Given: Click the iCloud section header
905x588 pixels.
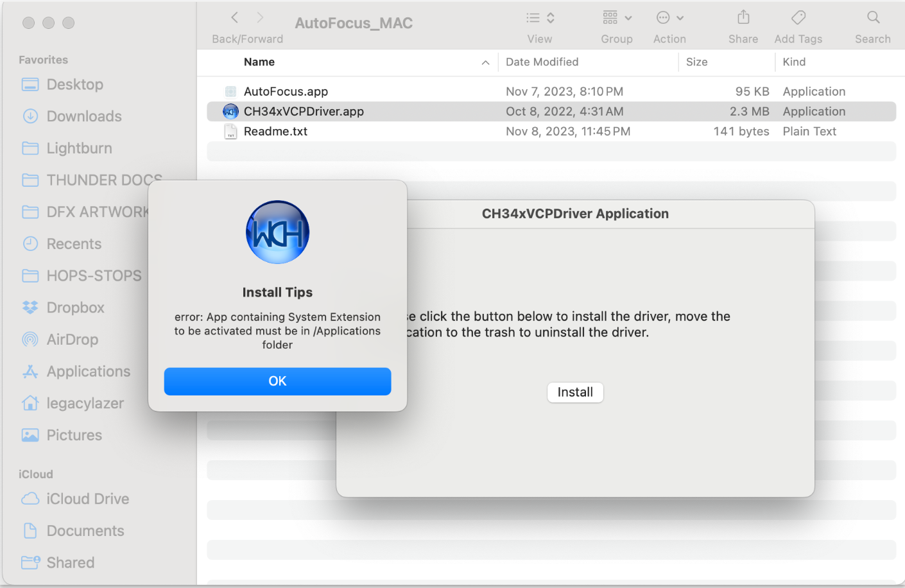Looking at the screenshot, I should click(x=36, y=474).
